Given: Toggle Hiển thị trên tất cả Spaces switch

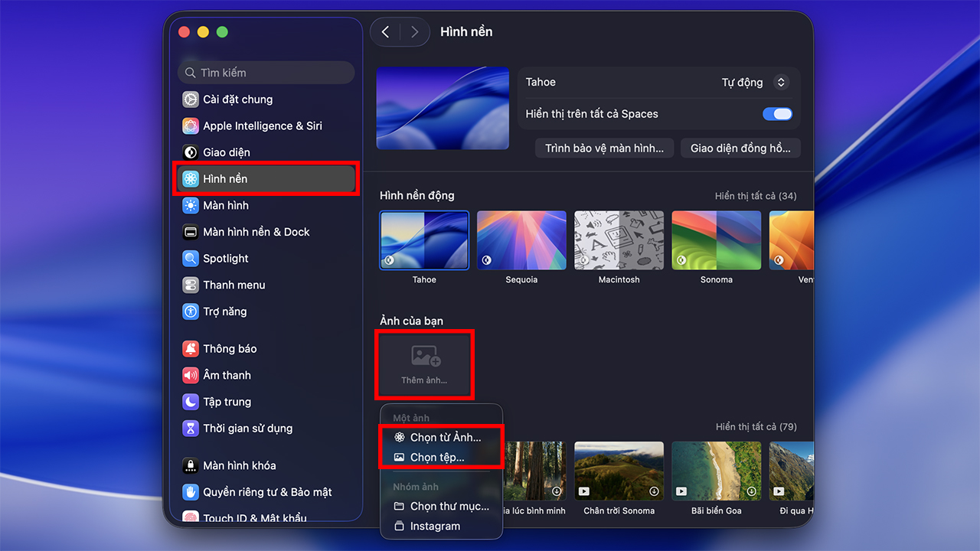Looking at the screenshot, I should pyautogui.click(x=777, y=114).
